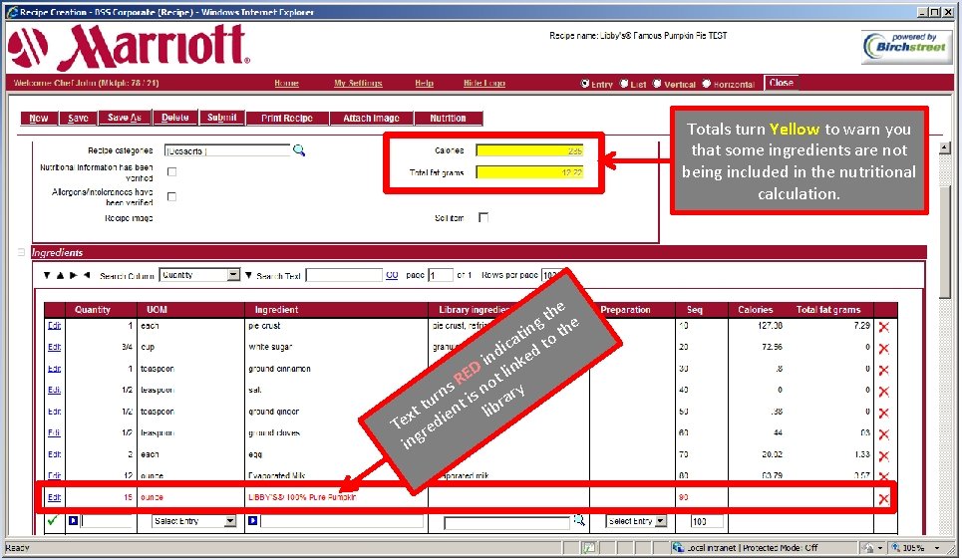The width and height of the screenshot is (962, 560).
Task: Click the down-triangle before Search Text
Action: click(x=248, y=275)
